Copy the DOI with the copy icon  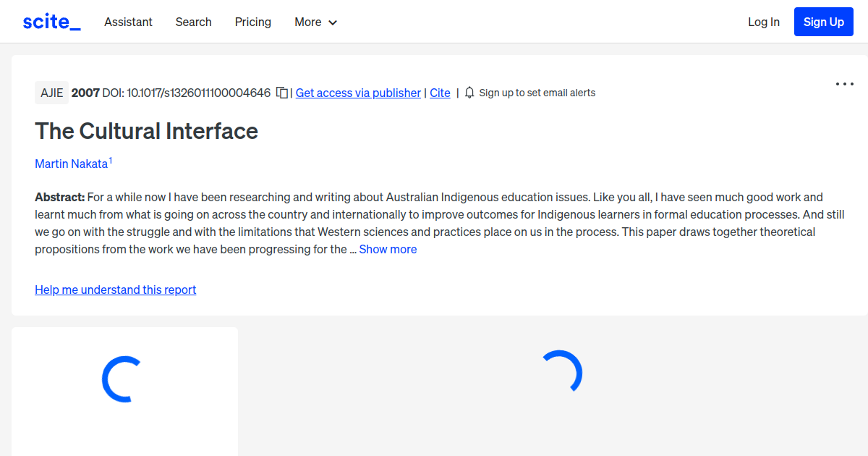282,93
